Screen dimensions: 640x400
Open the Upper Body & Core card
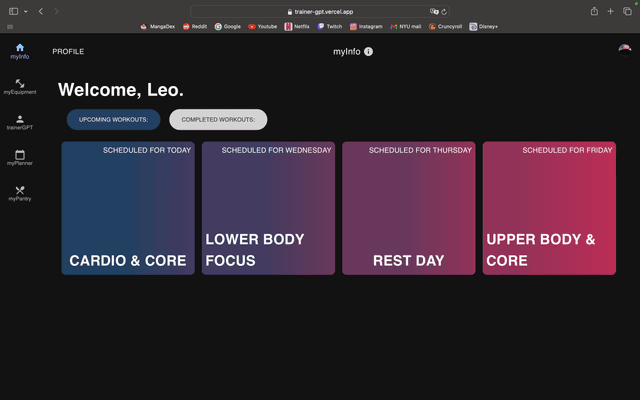(x=549, y=208)
